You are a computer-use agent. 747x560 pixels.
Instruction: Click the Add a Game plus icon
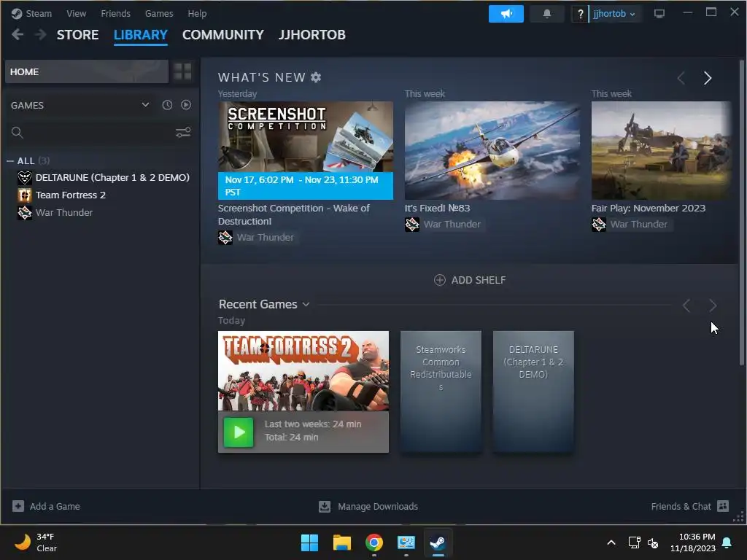point(18,506)
